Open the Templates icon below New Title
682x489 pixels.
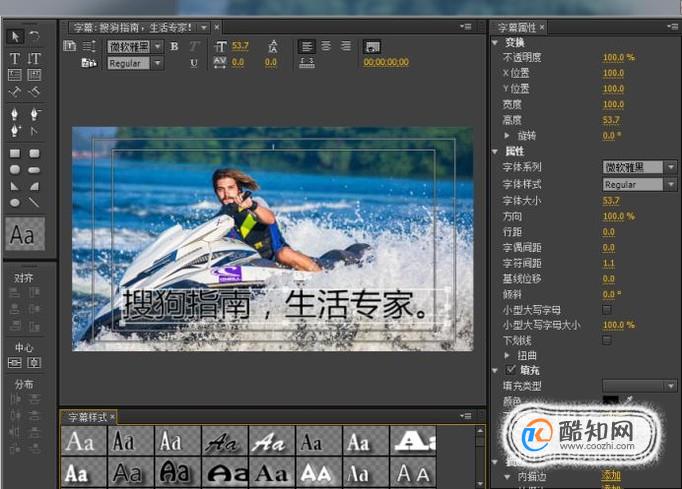point(89,63)
